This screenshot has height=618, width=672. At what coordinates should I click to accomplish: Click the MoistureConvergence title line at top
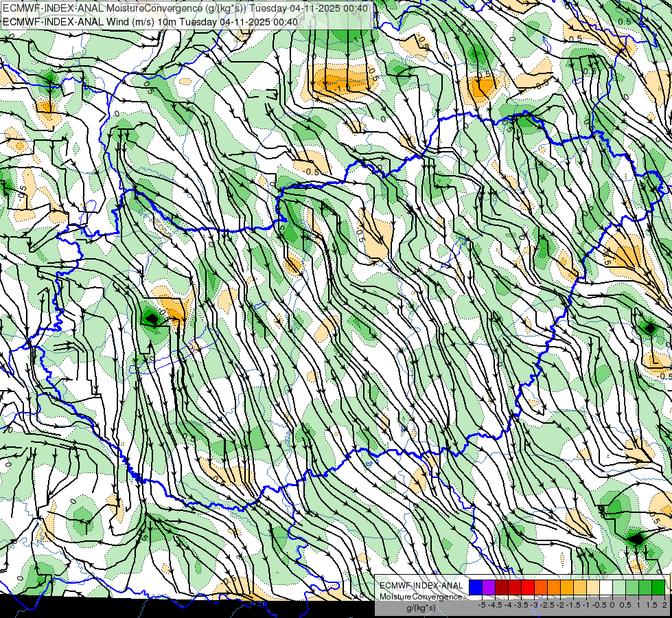185,8
